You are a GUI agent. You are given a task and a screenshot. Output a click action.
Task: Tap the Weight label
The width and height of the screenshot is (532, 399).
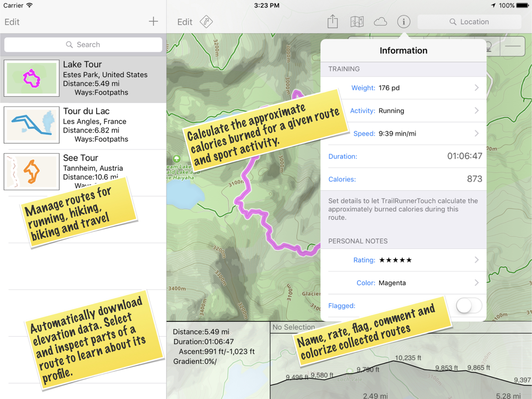(x=363, y=88)
